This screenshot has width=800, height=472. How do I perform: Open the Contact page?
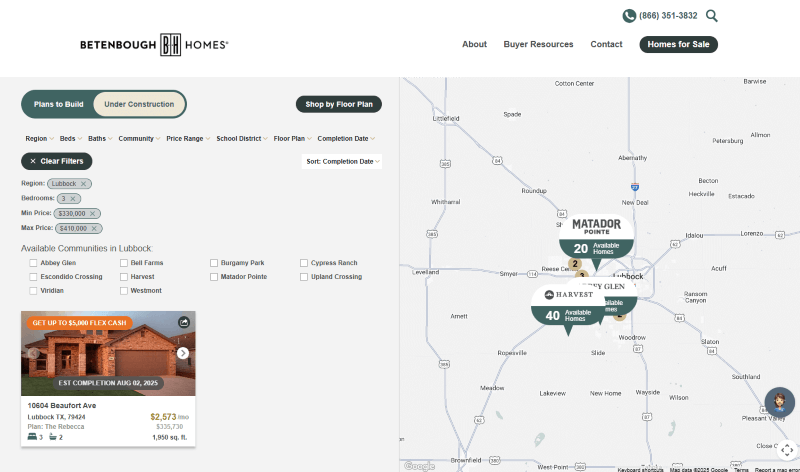click(x=606, y=44)
